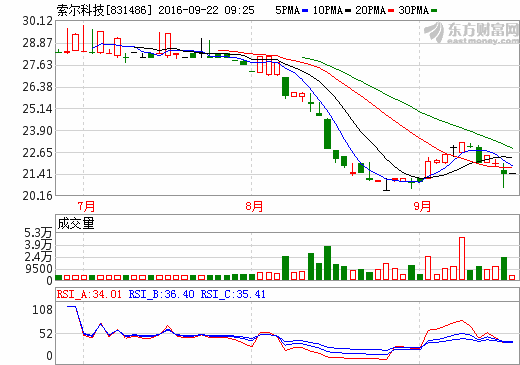Click the 成交量 volume panel title
Viewport: 520px width, 365px height.
pos(76,223)
